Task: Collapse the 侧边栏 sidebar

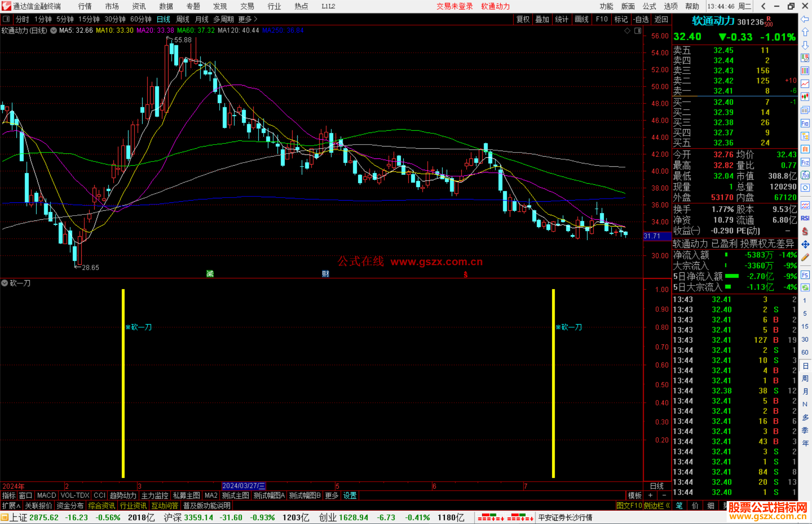Action: [656, 506]
